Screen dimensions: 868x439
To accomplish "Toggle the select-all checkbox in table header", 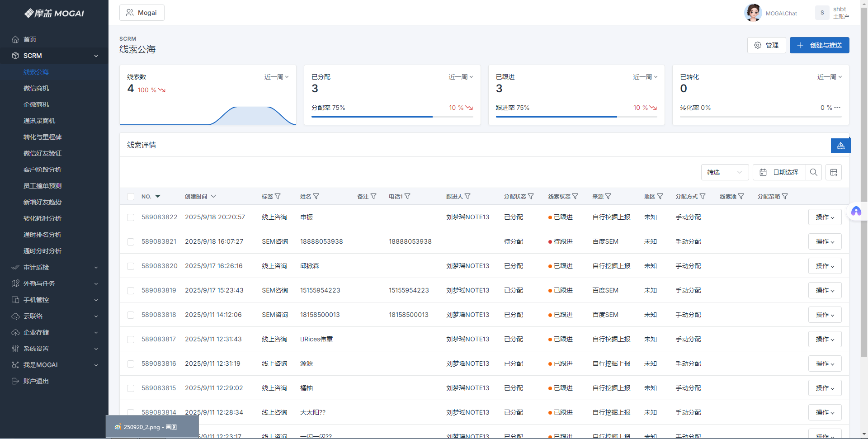I will 131,197.
